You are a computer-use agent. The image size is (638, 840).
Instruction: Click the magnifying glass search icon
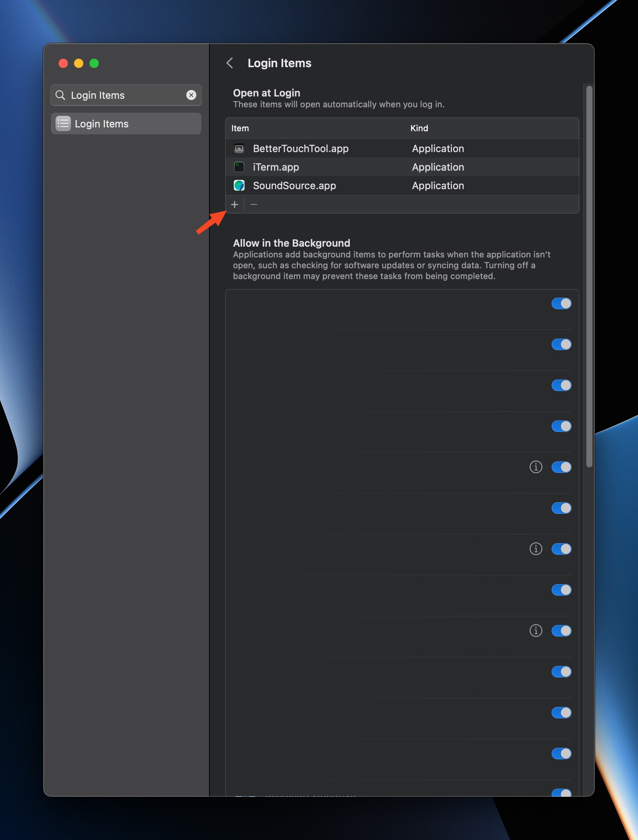[61, 95]
